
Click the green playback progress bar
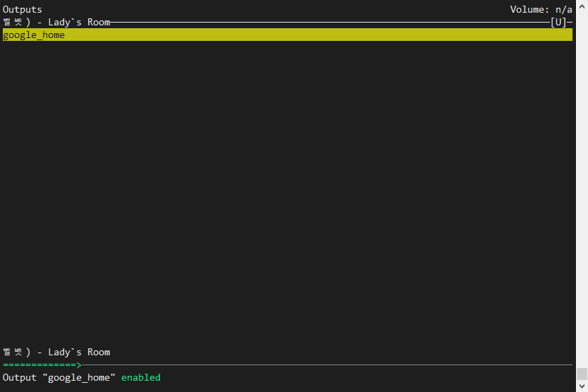(42, 365)
